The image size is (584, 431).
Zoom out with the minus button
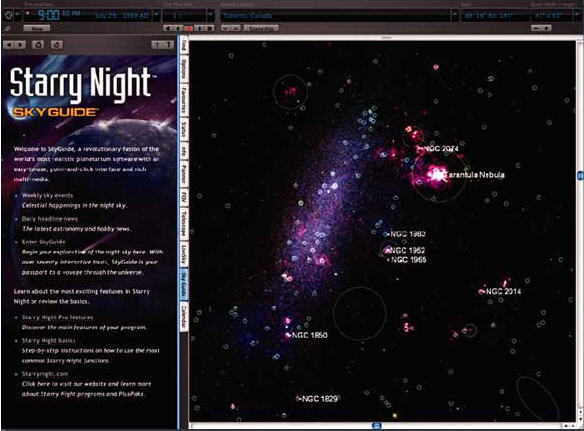click(536, 28)
